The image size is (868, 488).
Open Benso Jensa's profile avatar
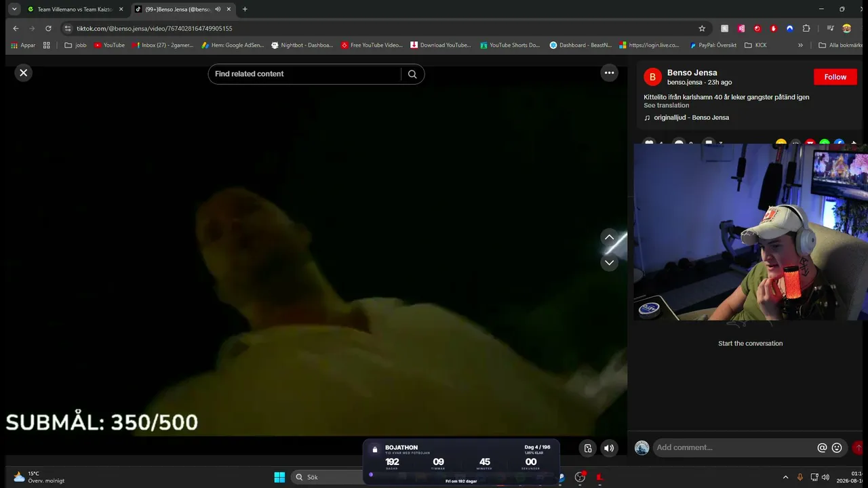click(x=652, y=77)
